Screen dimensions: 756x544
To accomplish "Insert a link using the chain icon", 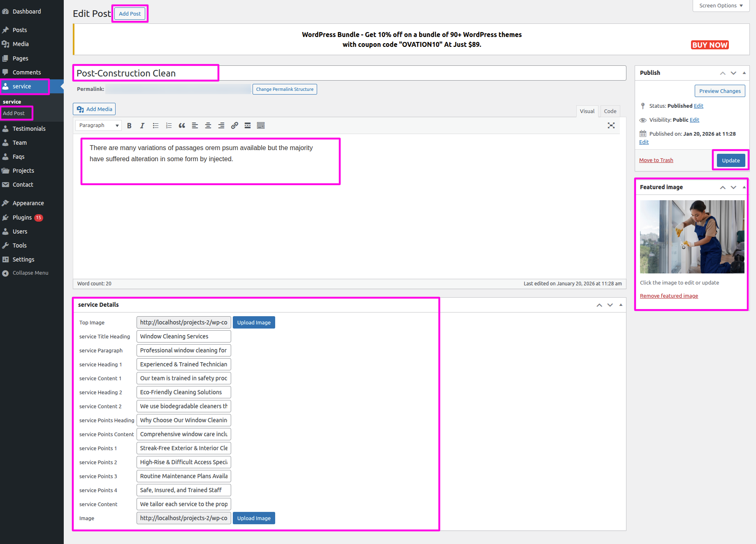I will pyautogui.click(x=234, y=126).
